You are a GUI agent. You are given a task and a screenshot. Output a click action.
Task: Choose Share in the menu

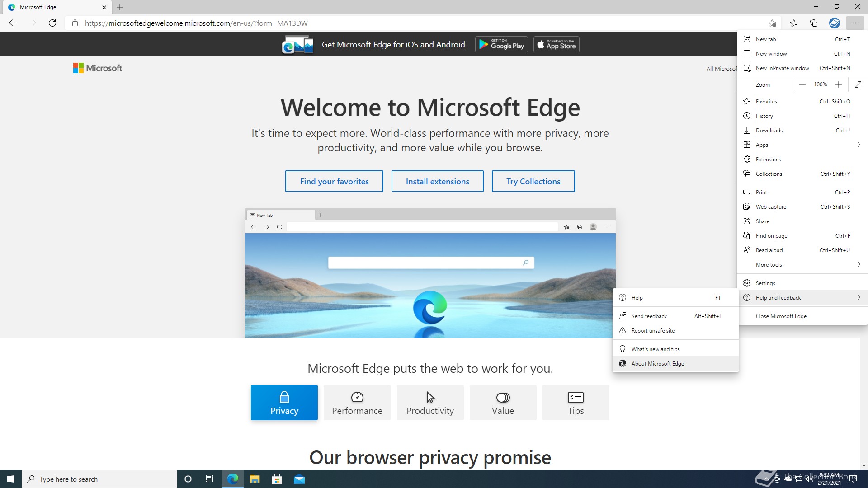tap(802, 221)
